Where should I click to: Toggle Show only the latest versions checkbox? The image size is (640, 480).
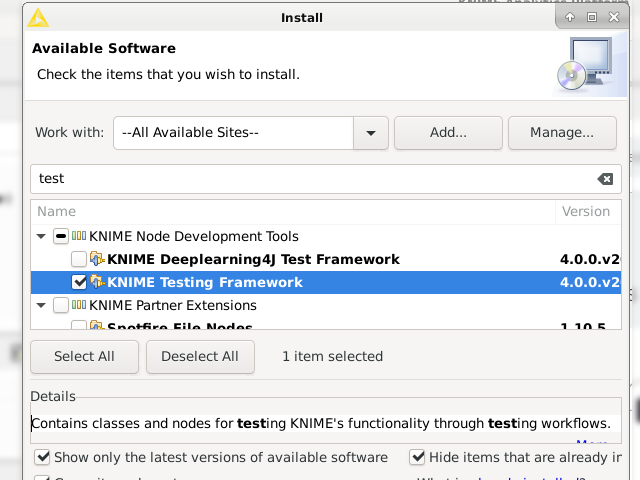pyautogui.click(x=42, y=457)
